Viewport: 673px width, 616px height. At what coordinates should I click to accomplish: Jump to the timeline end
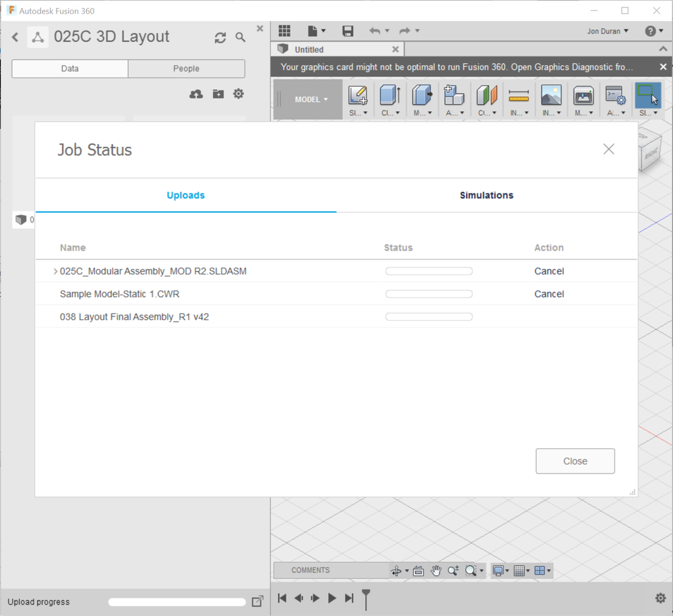click(x=350, y=598)
